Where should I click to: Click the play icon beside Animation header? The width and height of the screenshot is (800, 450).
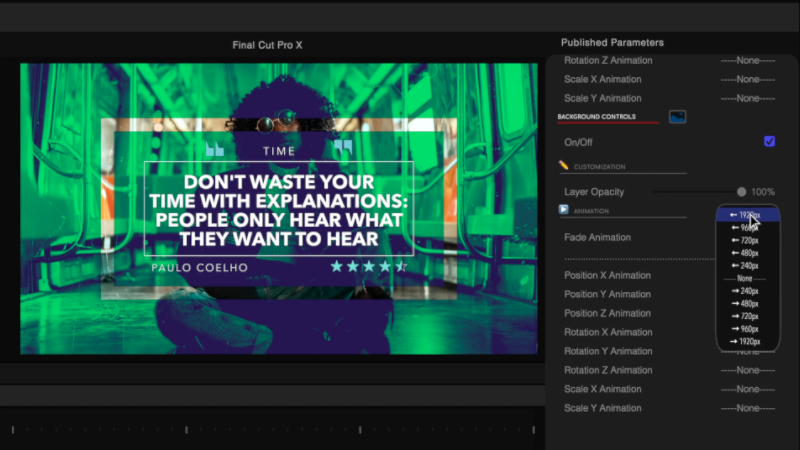563,210
